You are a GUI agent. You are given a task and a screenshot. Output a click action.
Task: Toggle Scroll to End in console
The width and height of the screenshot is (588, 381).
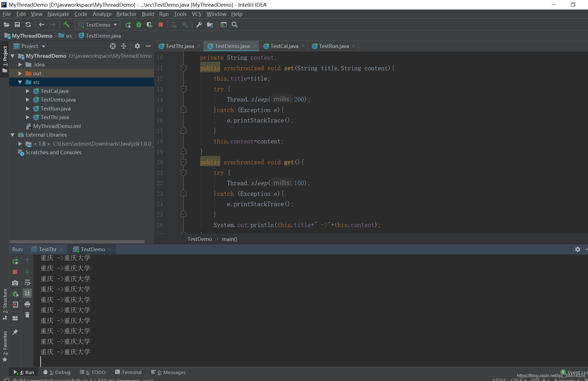[x=27, y=293]
